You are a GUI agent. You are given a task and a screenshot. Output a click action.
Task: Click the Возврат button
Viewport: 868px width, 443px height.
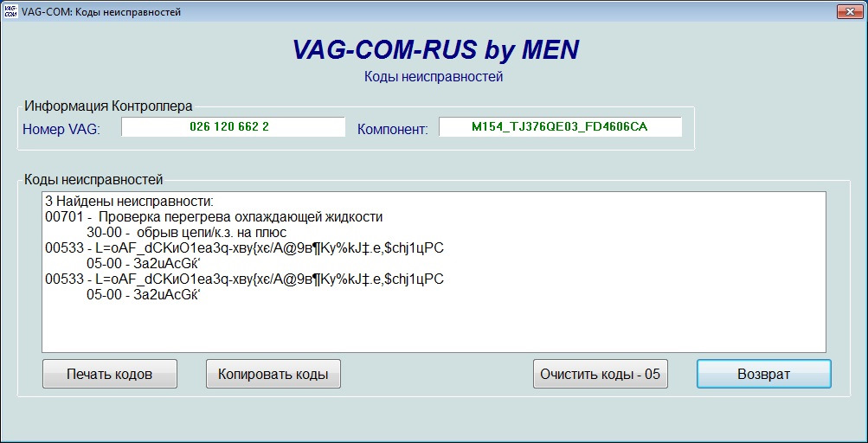point(764,374)
